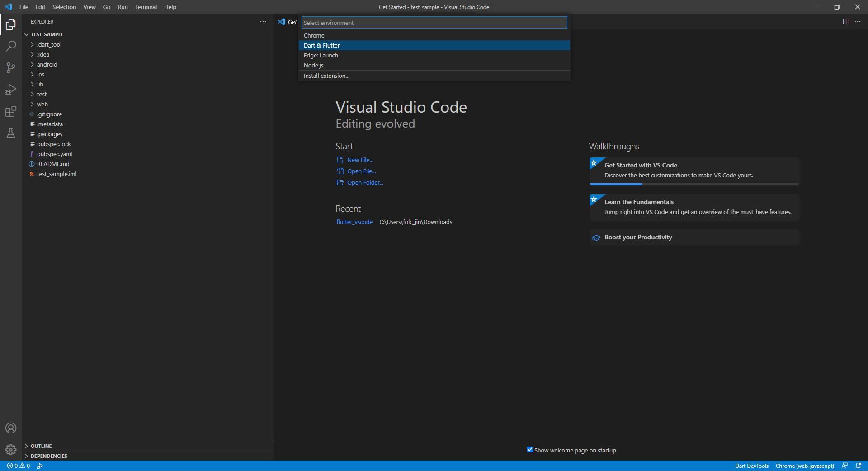This screenshot has width=868, height=471.
Task: Click the split editor right icon
Action: 846,22
